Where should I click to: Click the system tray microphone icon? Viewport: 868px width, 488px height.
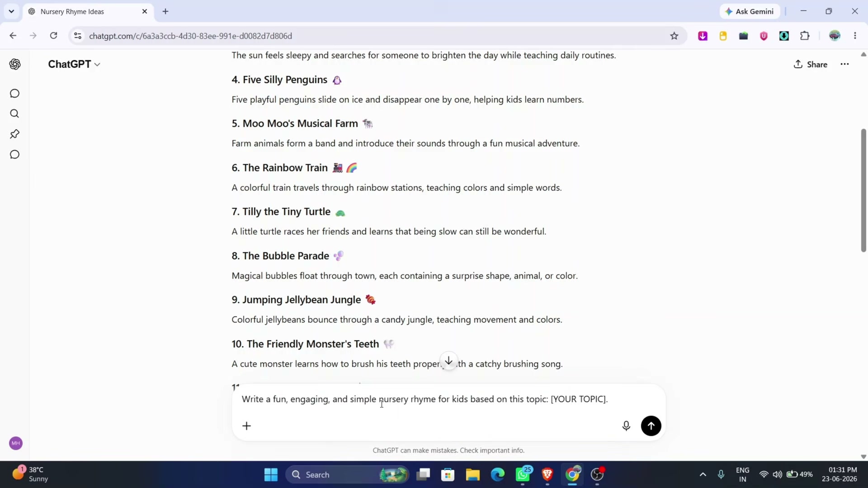point(721,474)
